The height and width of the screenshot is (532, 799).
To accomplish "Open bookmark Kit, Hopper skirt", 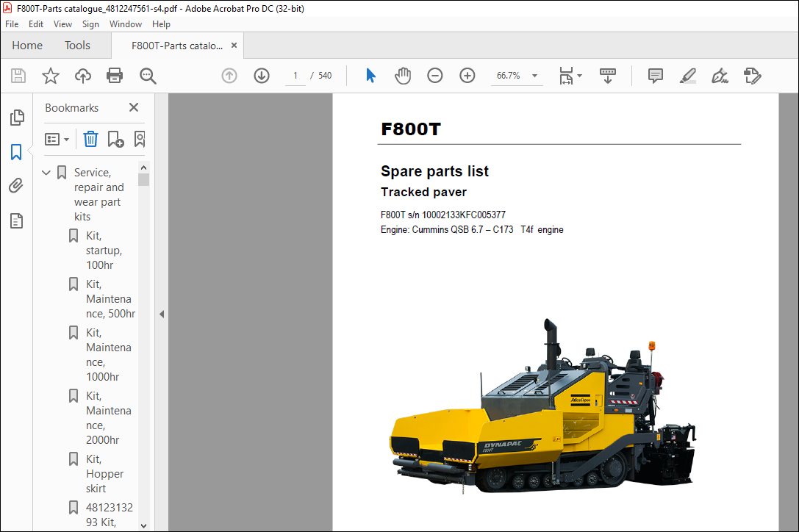I will 104,473.
